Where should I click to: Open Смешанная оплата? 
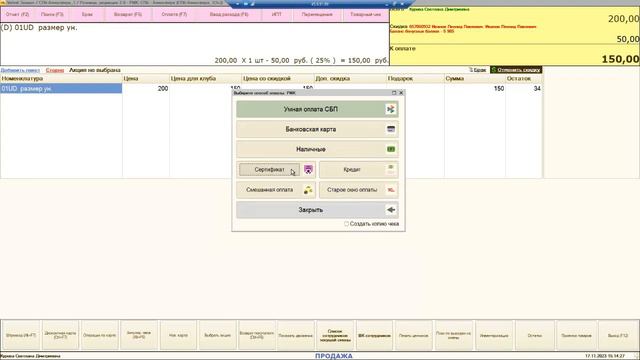tap(276, 189)
